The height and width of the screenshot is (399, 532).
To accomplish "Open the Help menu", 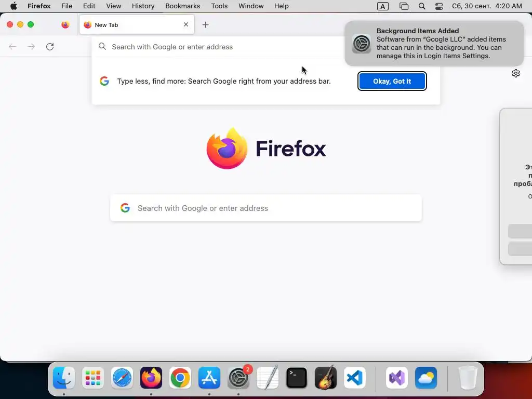I will coord(281,6).
